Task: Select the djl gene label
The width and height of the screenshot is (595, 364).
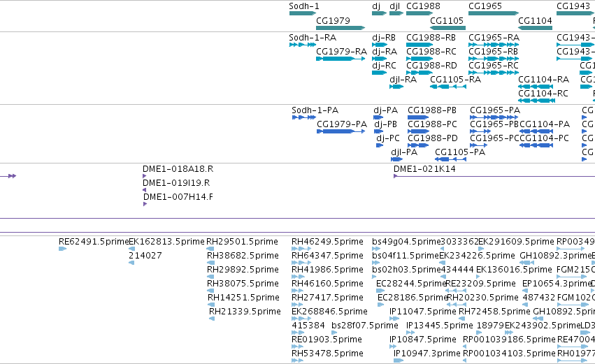Action: [394, 6]
